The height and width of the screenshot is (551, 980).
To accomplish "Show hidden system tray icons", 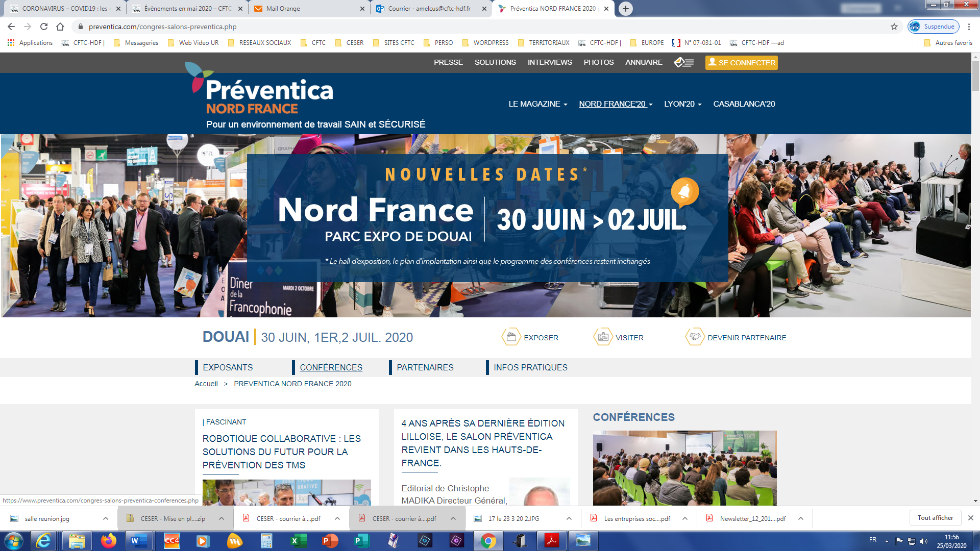I will 887,541.
